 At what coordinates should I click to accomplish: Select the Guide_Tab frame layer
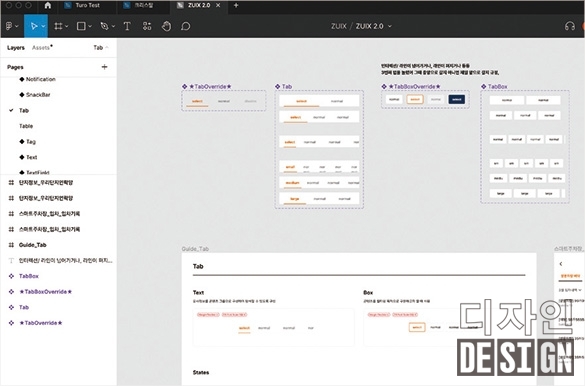(x=33, y=245)
